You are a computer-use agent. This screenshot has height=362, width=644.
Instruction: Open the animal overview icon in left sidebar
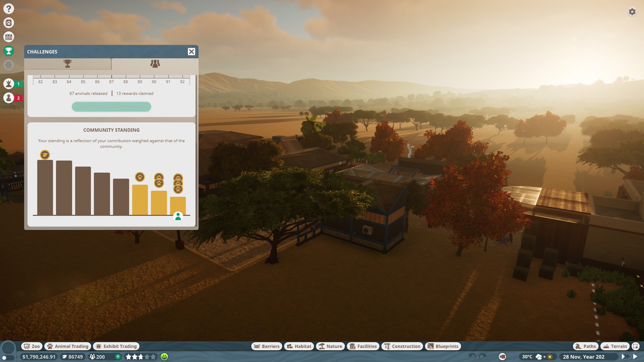click(9, 23)
